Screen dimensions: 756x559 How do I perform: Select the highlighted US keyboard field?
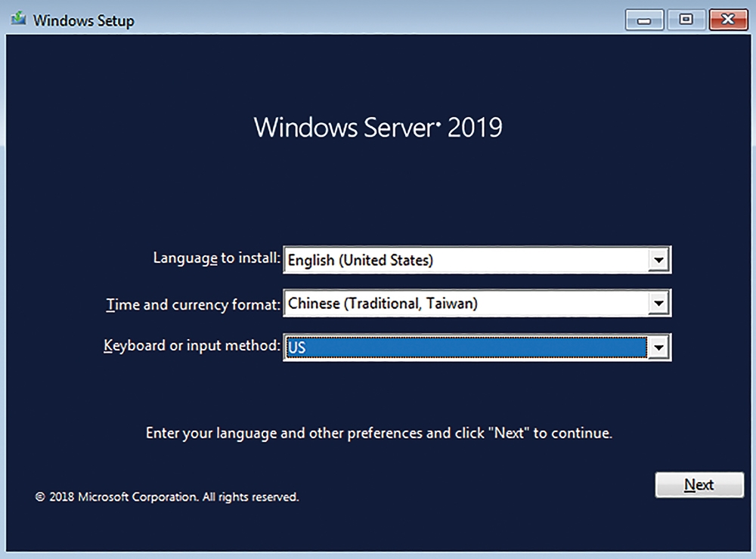[x=477, y=347]
